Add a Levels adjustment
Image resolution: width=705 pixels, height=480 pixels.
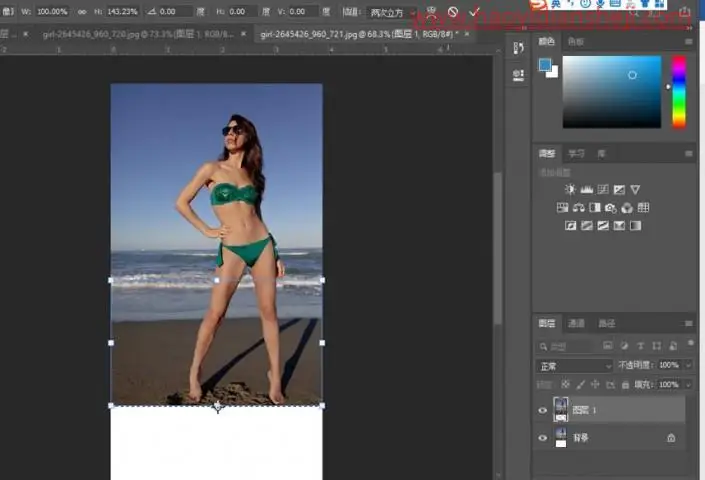click(586, 189)
